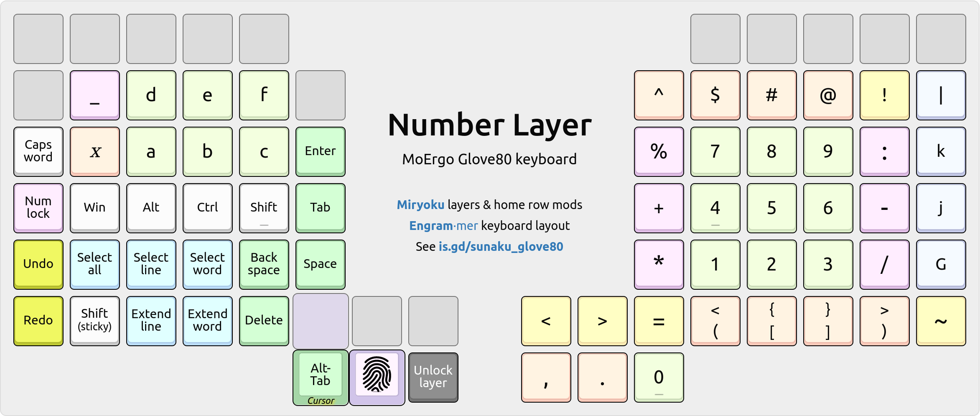980x416 pixels.
Task: Click the letter b key
Action: [x=208, y=152]
